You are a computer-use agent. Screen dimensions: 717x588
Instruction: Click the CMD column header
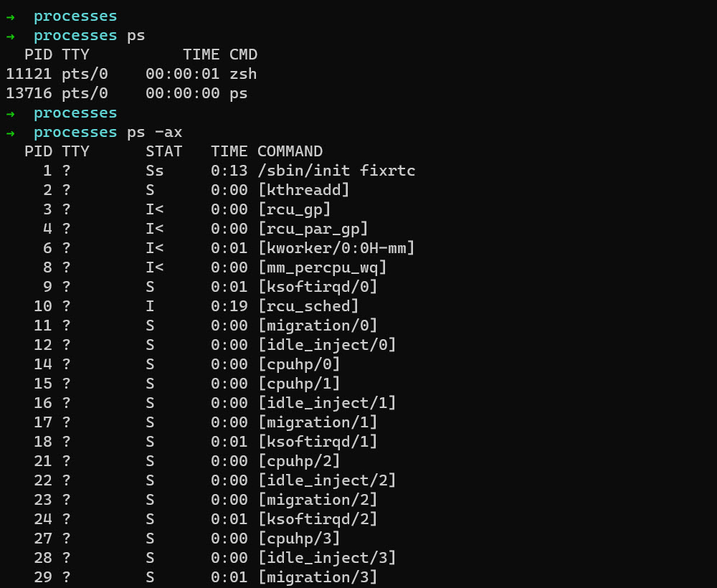(x=243, y=54)
